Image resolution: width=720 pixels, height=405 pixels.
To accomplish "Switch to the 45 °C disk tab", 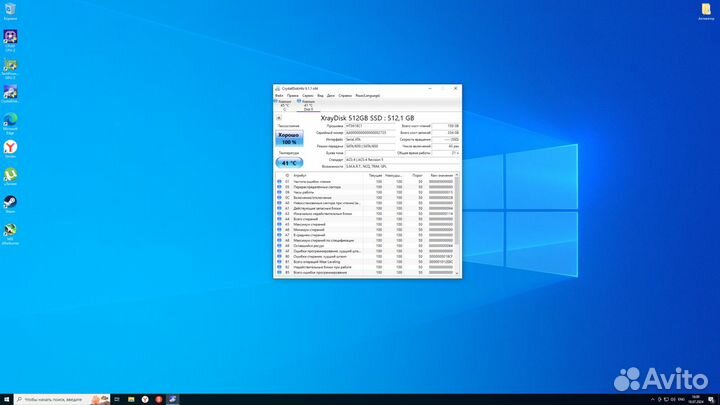I will point(285,105).
